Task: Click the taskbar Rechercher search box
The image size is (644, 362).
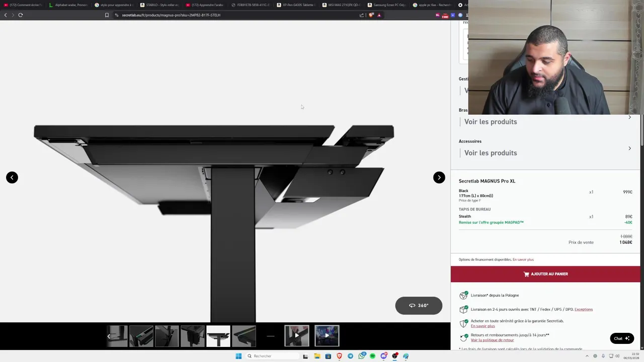Action: coord(272,356)
